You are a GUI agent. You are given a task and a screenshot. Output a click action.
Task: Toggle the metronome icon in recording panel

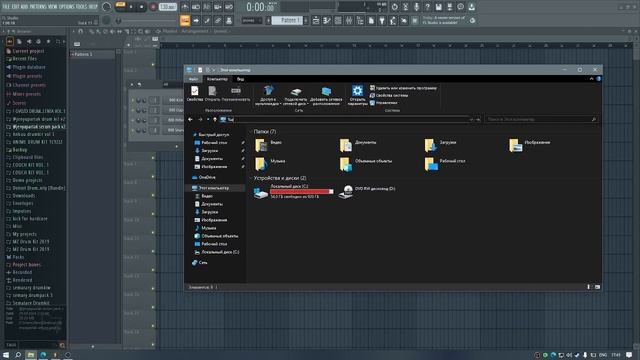185,7
